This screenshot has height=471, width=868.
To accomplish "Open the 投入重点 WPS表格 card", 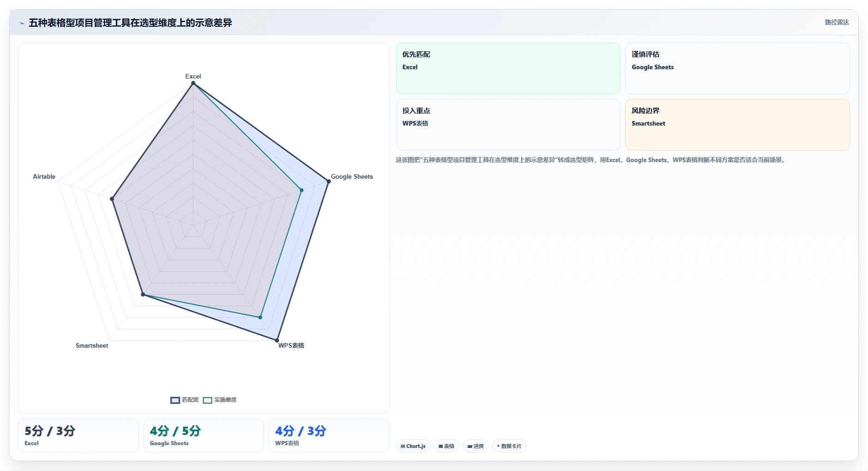I will tap(508, 125).
